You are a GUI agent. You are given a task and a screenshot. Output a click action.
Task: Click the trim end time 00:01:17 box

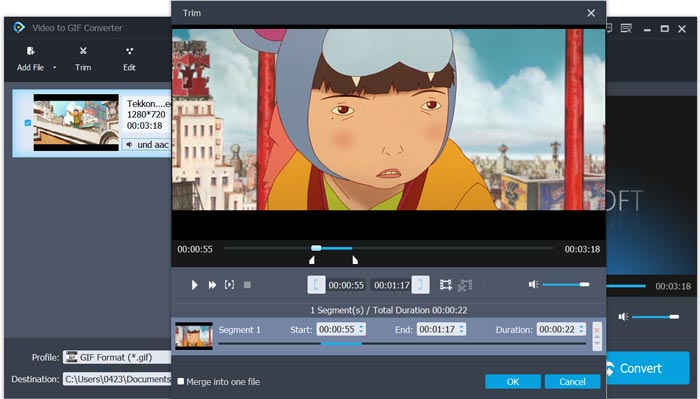392,285
